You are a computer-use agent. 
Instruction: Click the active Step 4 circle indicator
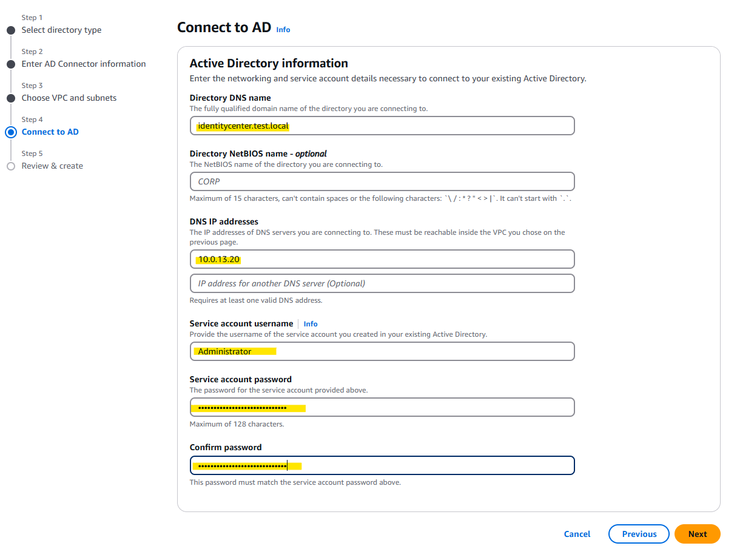[x=10, y=132]
